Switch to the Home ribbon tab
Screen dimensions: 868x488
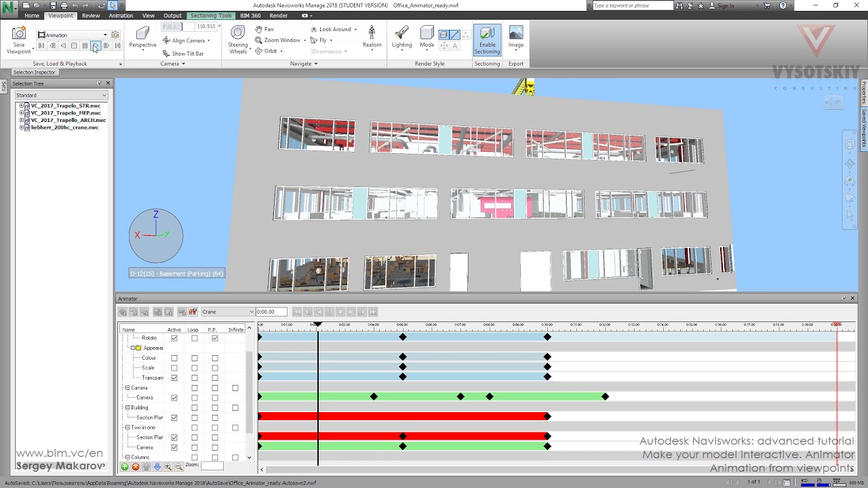(x=32, y=16)
